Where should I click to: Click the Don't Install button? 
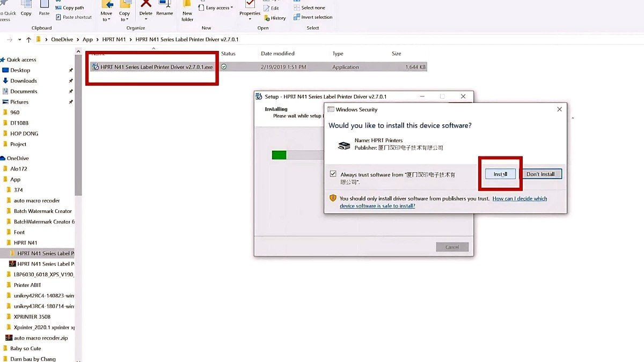pyautogui.click(x=540, y=174)
